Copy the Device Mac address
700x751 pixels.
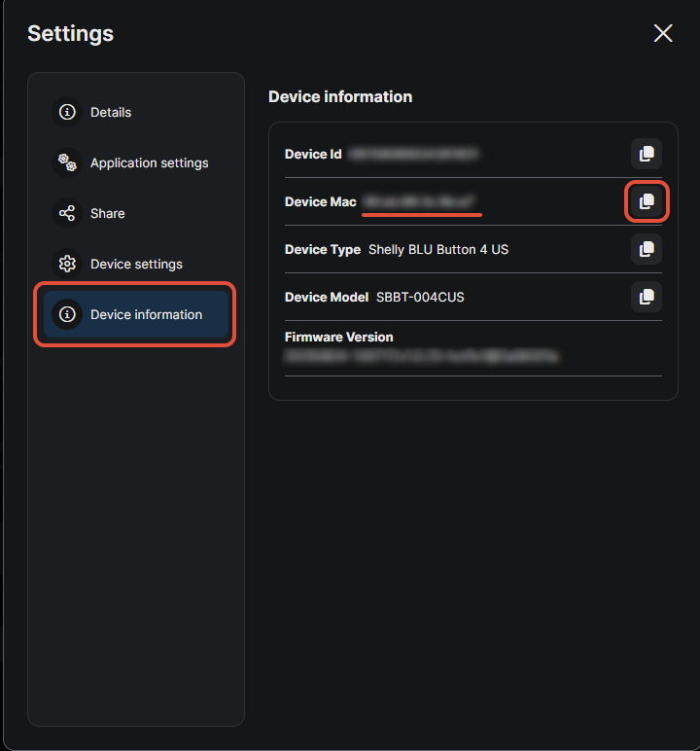646,201
